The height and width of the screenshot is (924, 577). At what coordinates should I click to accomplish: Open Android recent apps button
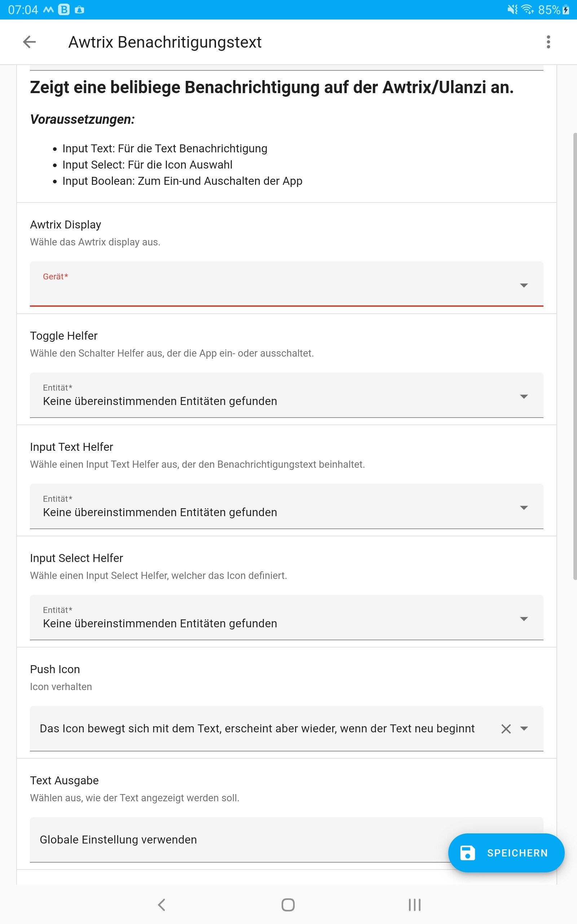coord(414,905)
